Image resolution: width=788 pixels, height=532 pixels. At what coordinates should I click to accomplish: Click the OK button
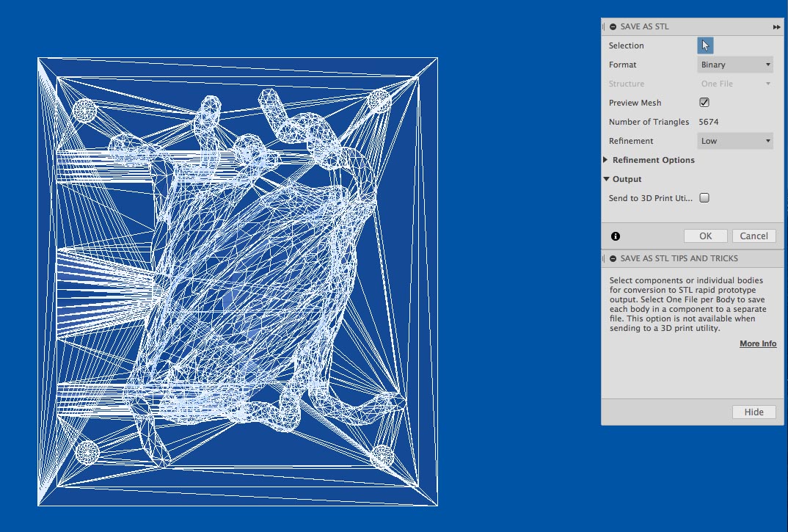click(706, 236)
